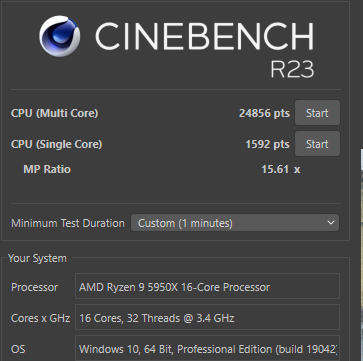Viewport: 363px width, 361px height.
Task: Click the 15.61 x ratio value
Action: (281, 169)
